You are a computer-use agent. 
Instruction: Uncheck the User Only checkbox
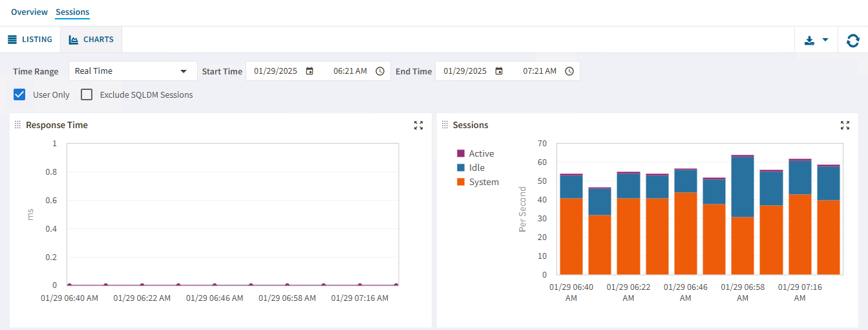19,94
